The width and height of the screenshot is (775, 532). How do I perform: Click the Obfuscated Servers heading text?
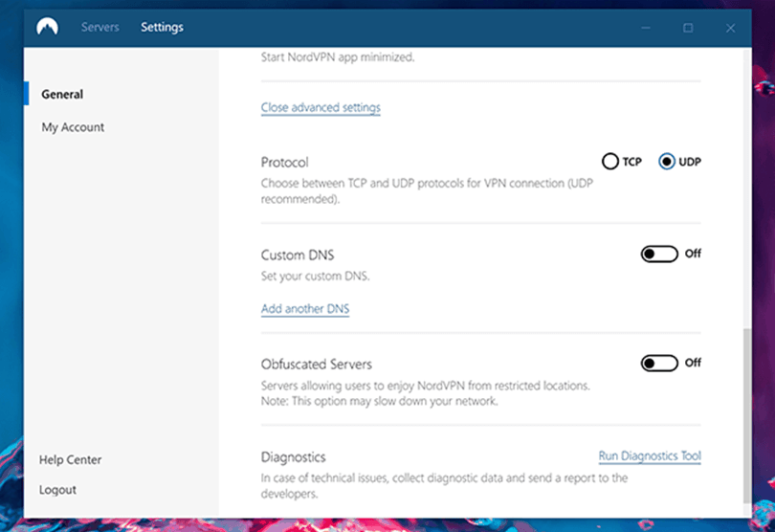(x=317, y=365)
